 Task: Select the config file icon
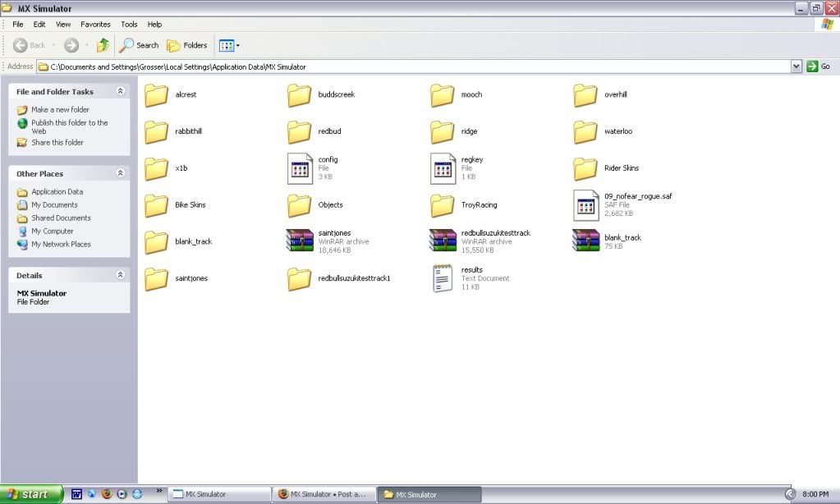[300, 169]
